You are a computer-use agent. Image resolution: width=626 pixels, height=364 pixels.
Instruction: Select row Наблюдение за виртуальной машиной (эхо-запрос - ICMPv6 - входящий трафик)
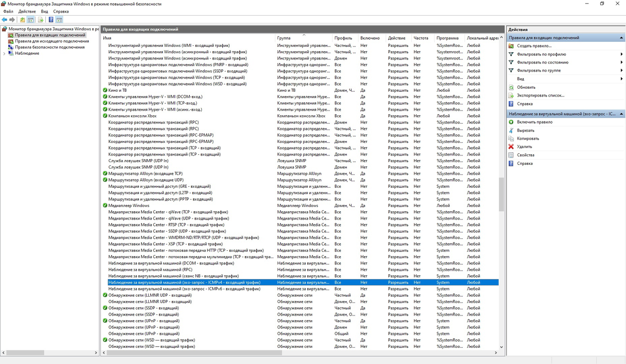coord(299,288)
